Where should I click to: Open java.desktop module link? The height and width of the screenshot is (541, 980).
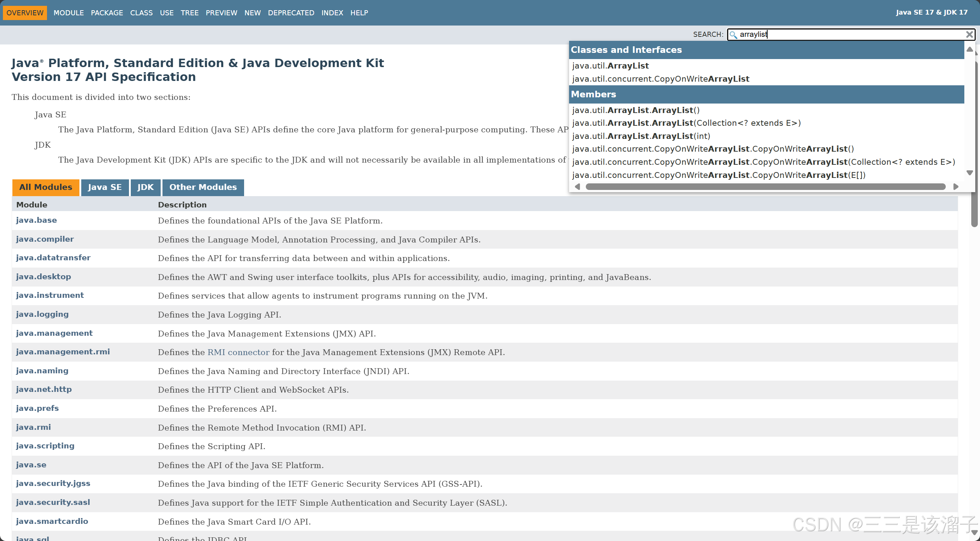tap(43, 277)
